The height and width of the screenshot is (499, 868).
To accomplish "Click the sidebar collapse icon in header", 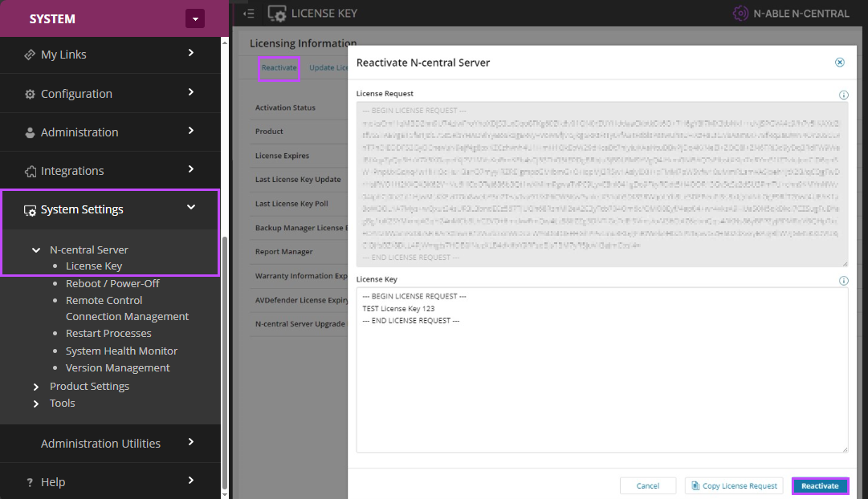I will [249, 14].
